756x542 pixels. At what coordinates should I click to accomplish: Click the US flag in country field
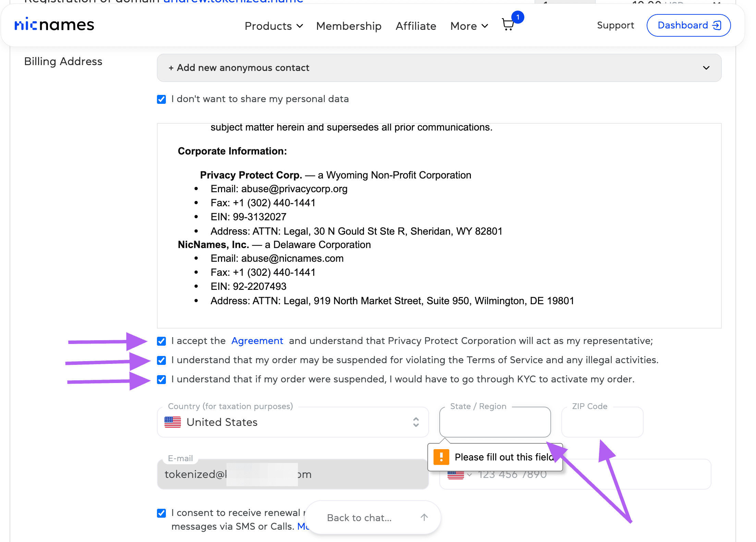point(173,422)
